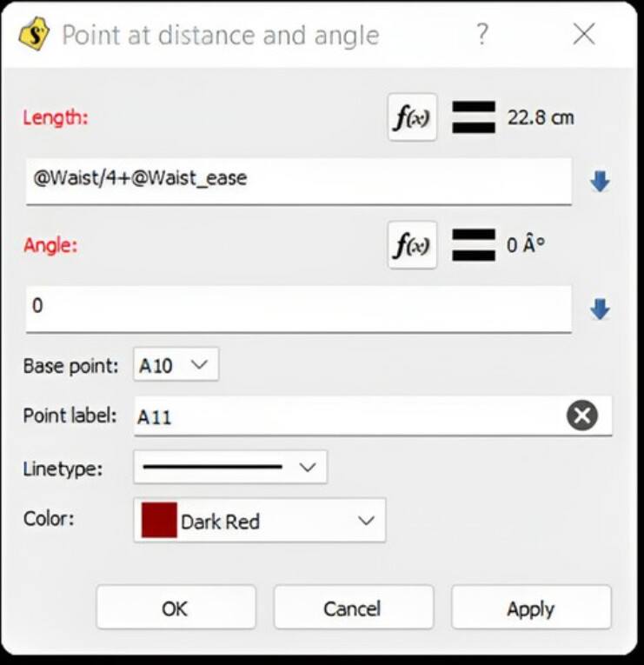This screenshot has width=644, height=665.
Task: Click the Seamly2D logo in the title bar
Action: pyautogui.click(x=34, y=35)
